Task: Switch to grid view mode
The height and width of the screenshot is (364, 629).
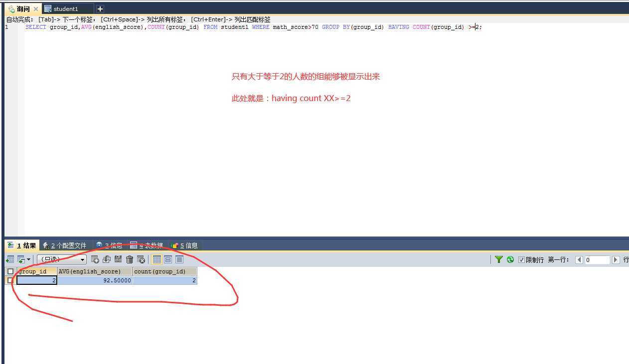Action: (x=157, y=259)
